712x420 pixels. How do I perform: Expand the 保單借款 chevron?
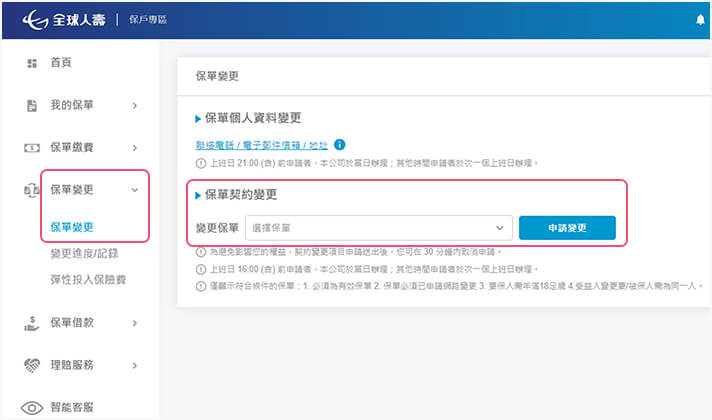135,323
